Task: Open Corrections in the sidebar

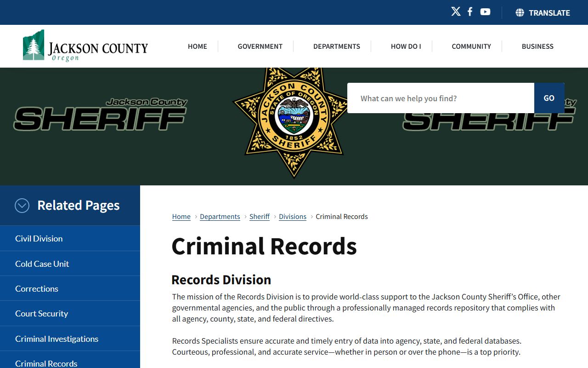Action: 70,288
